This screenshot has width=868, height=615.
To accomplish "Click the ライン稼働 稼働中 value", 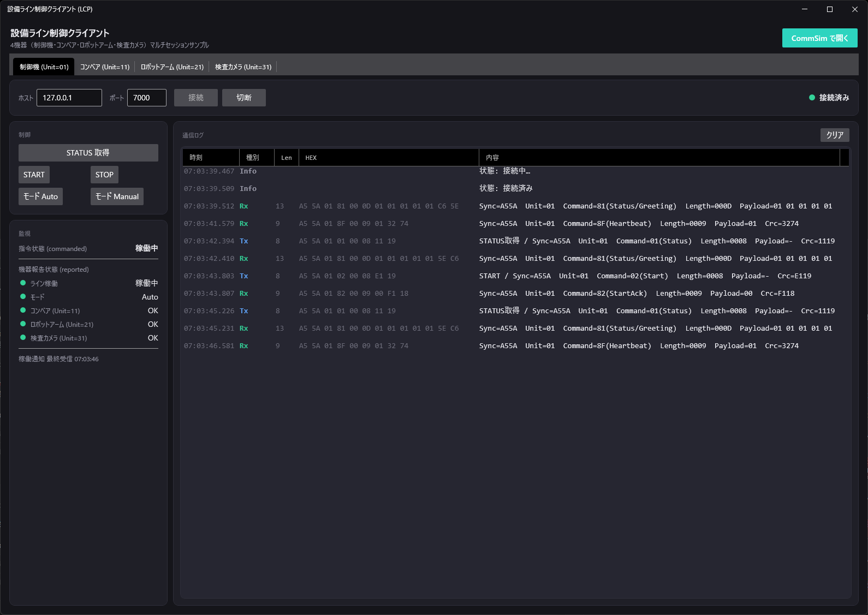I will (x=147, y=283).
